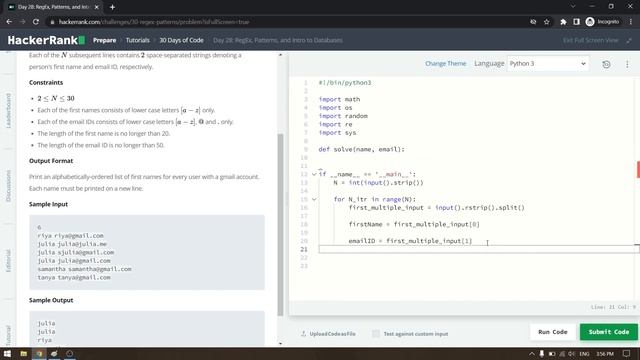640x360 pixels.
Task: Open the Tutorial side tab
Action: [8, 335]
